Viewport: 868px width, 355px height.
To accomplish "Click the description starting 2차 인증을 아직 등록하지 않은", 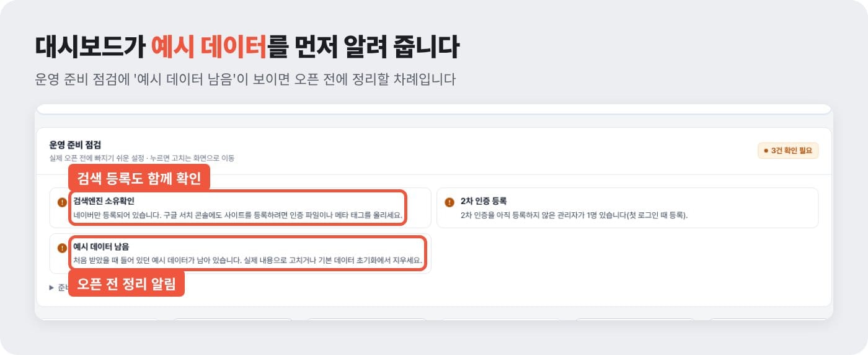I will [x=575, y=215].
